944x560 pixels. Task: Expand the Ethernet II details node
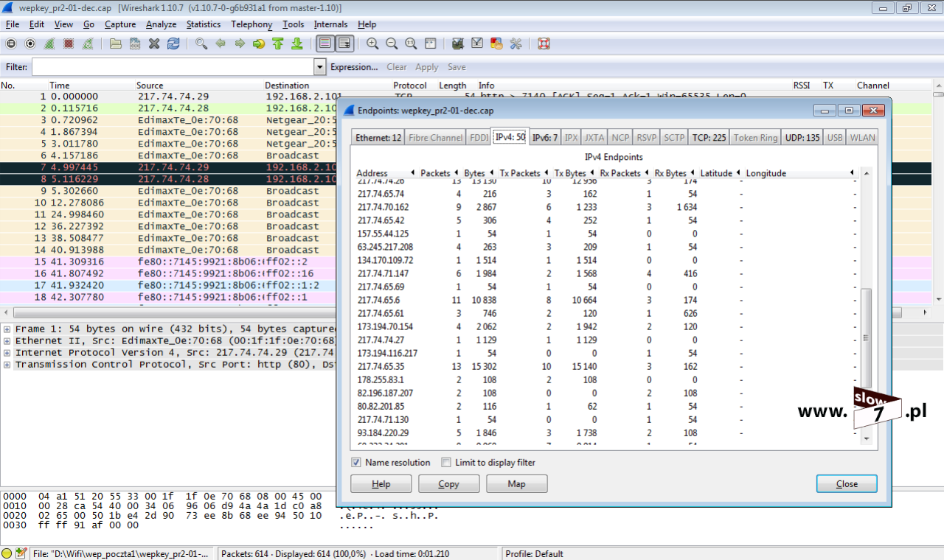(7, 340)
